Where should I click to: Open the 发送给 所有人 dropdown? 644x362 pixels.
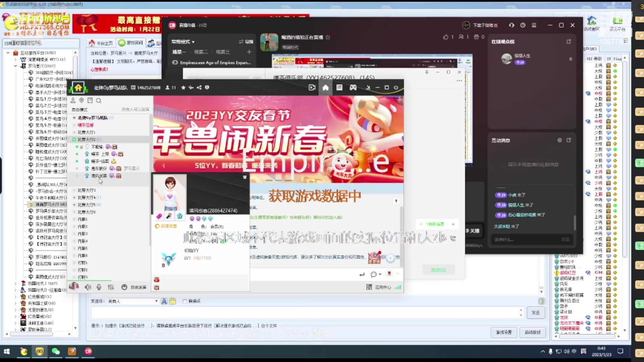[132, 301]
